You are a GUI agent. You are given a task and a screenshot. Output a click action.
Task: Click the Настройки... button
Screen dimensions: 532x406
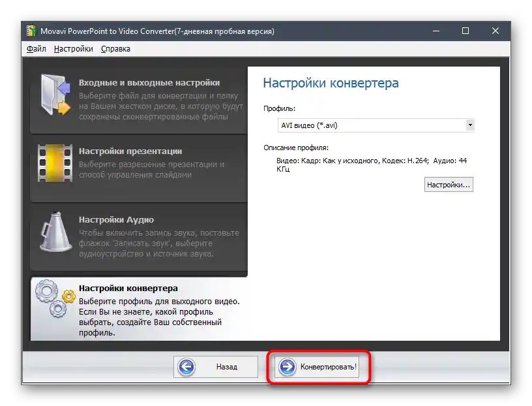(x=449, y=185)
